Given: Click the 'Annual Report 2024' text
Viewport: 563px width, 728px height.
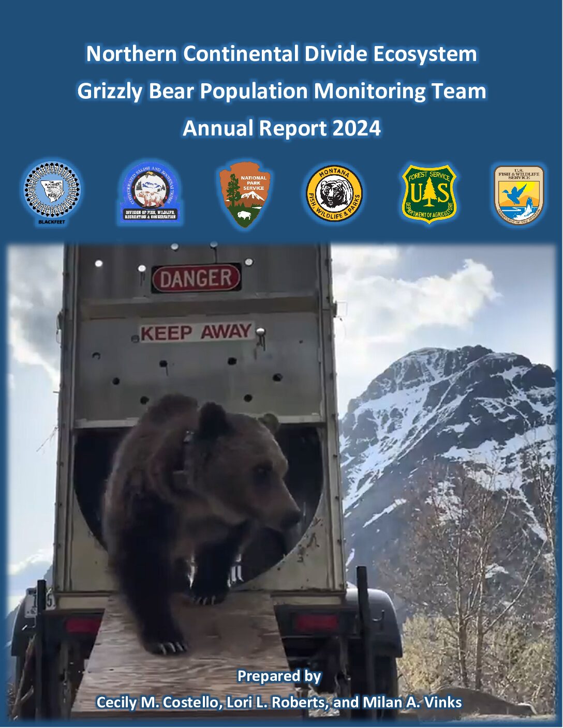Looking at the screenshot, I should click(281, 128).
